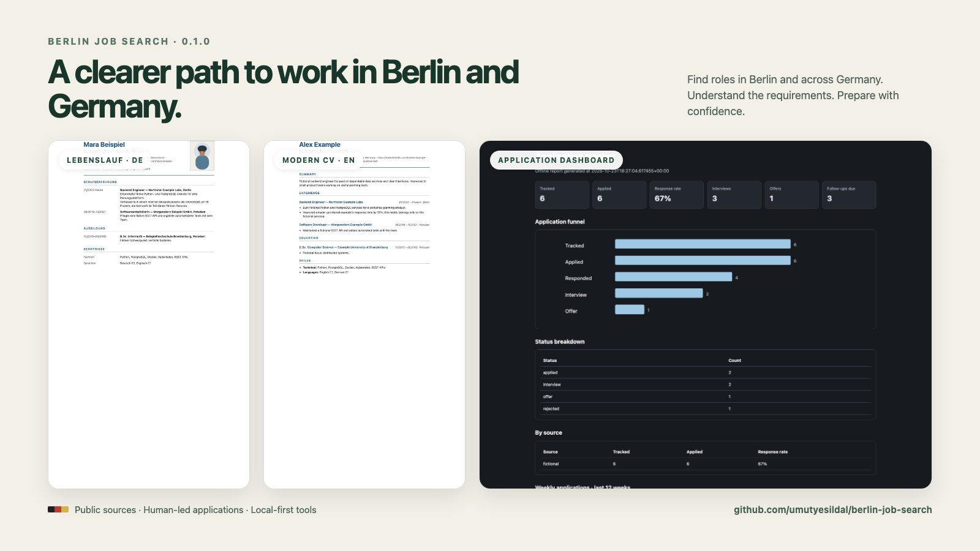The height and width of the screenshot is (551, 980).
Task: Click the 'A clearer path to work' headline
Action: (x=284, y=89)
